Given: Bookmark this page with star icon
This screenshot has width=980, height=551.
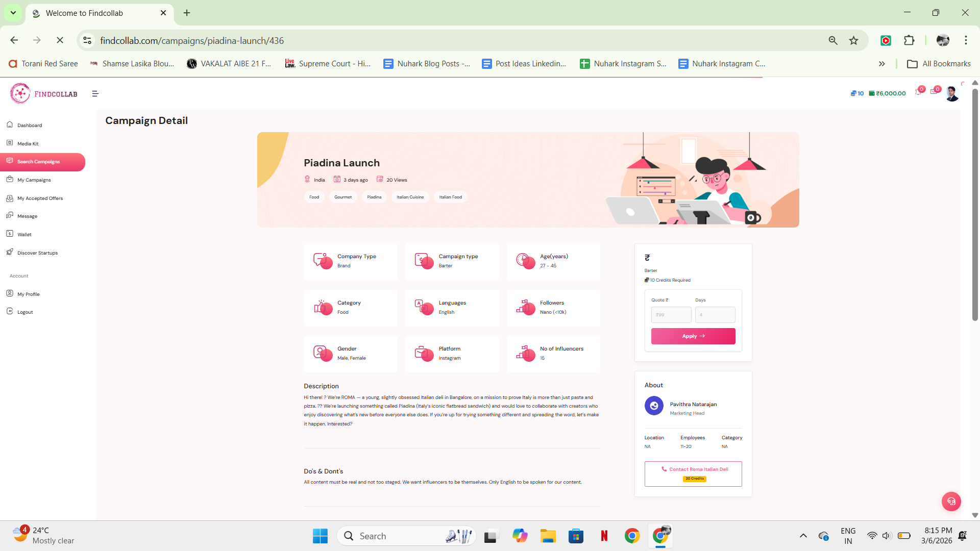Looking at the screenshot, I should tap(853, 40).
